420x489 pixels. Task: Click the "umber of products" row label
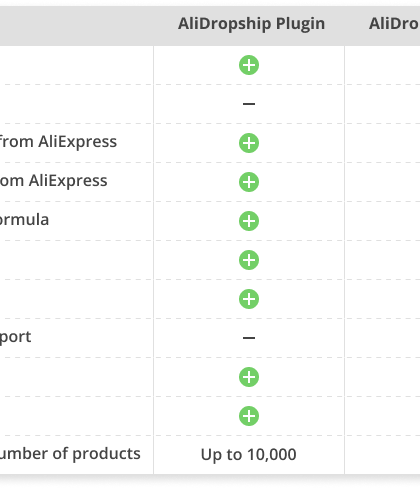coord(70,454)
